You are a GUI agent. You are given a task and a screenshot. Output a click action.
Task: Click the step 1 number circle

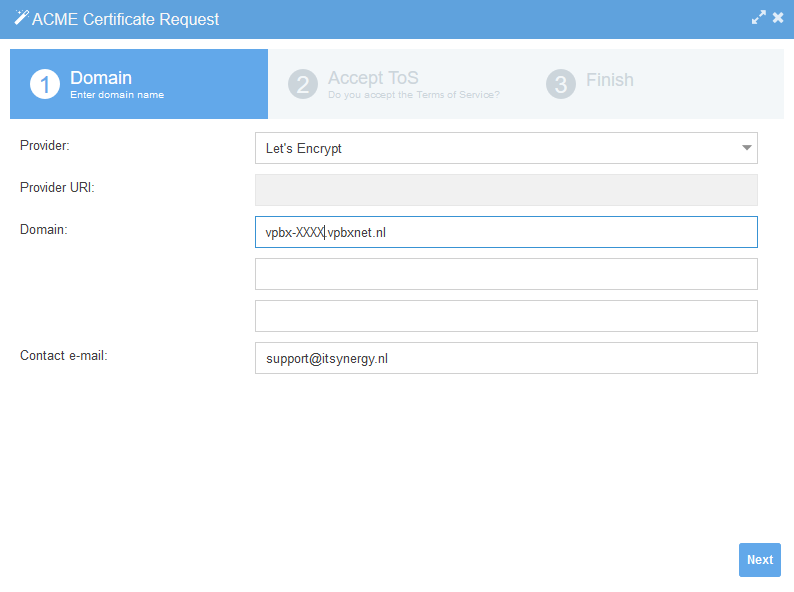(x=45, y=84)
